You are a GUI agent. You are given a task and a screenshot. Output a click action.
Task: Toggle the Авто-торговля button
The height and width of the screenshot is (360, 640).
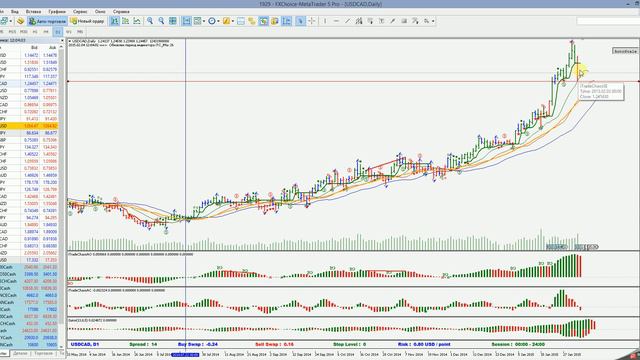coord(47,21)
